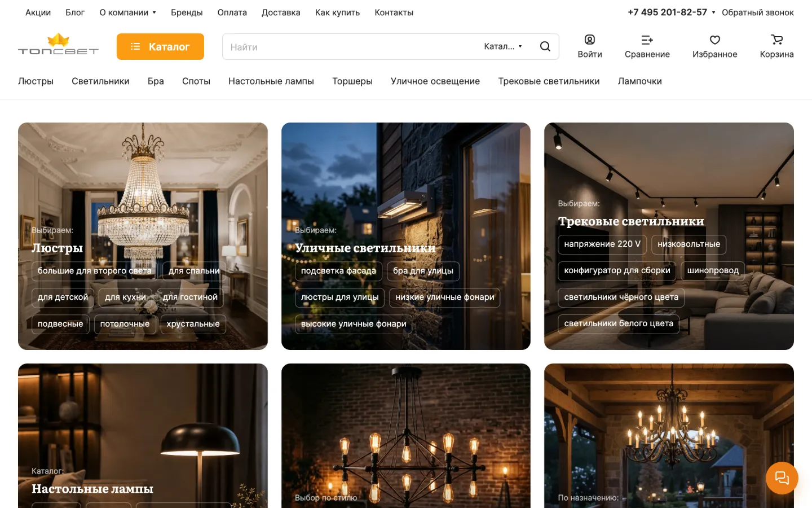
Task: Open Избранное heart icon
Action: click(x=714, y=40)
